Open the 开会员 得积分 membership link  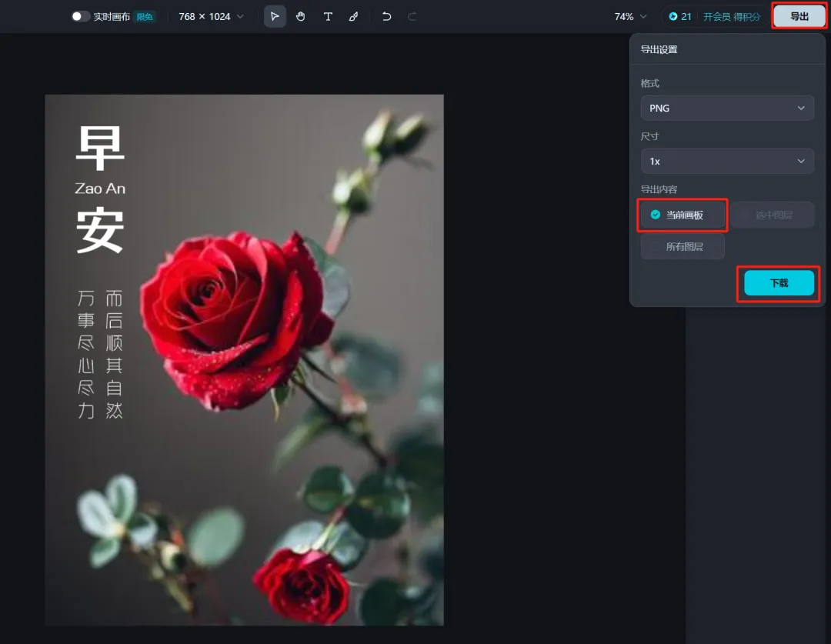[x=732, y=16]
